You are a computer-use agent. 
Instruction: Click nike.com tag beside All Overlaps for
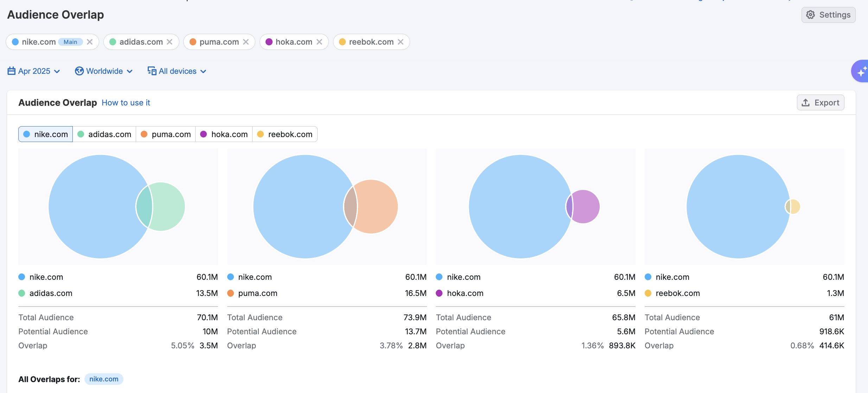pyautogui.click(x=104, y=379)
